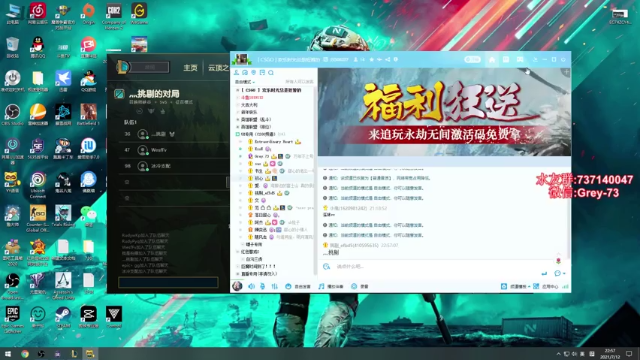
Task: Open the Origin desktop shortcut
Action: pos(88,13)
